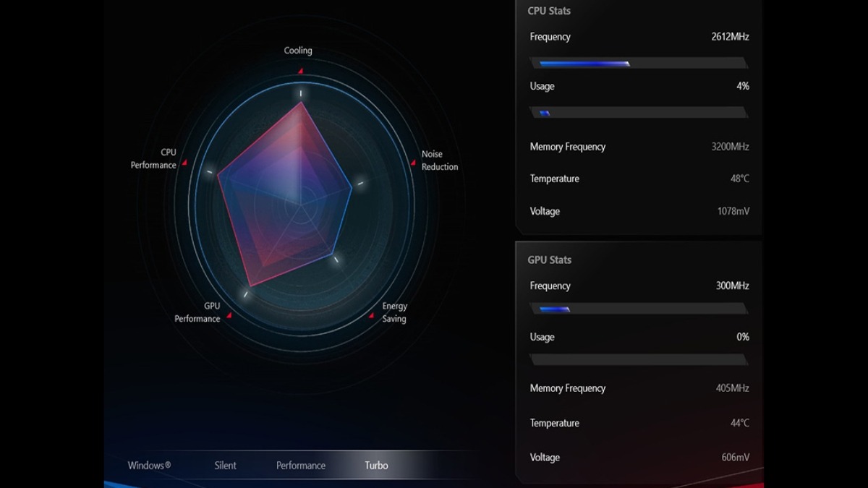Select the Silent mode tab
Screen dimensions: 868x488
[x=225, y=466]
